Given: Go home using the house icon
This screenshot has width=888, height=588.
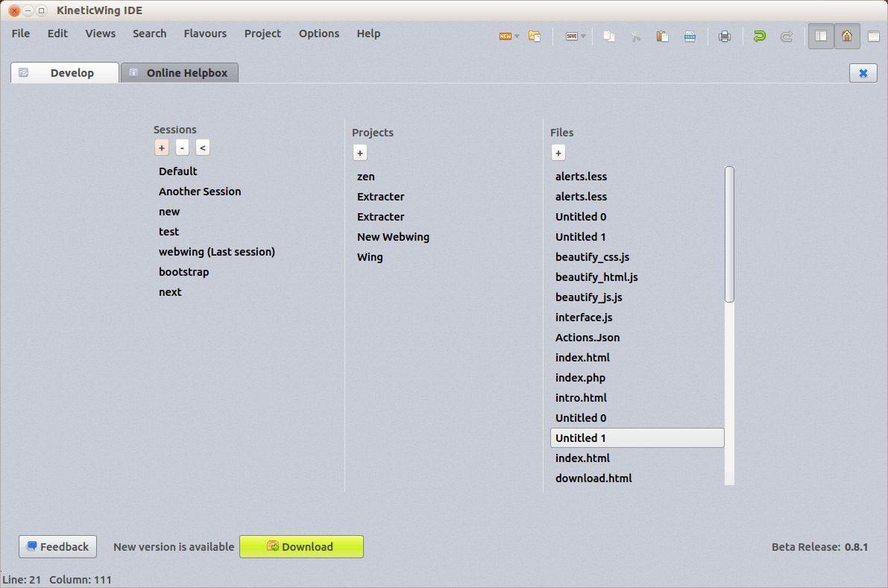Looking at the screenshot, I should [x=847, y=35].
